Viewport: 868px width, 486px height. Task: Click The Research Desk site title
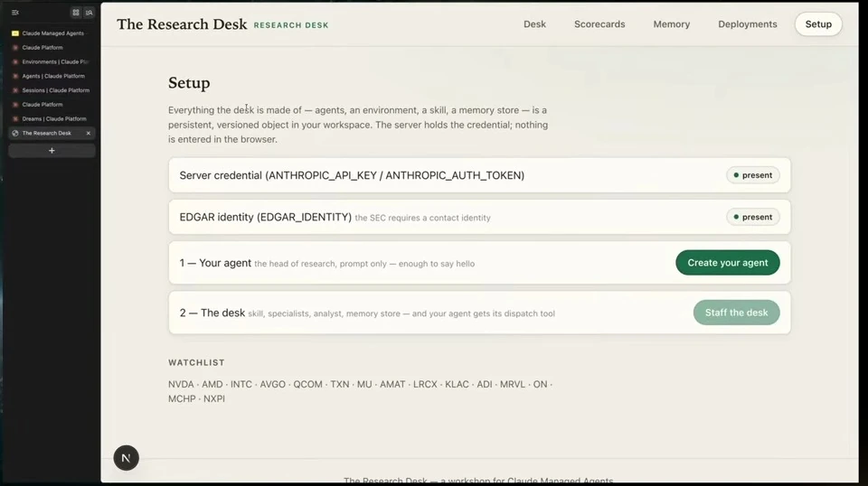click(x=182, y=24)
